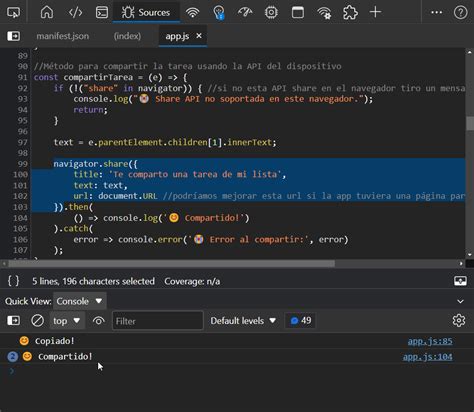Open the app.js:104 source link
Viewport: 474px width, 412px height.
point(427,357)
